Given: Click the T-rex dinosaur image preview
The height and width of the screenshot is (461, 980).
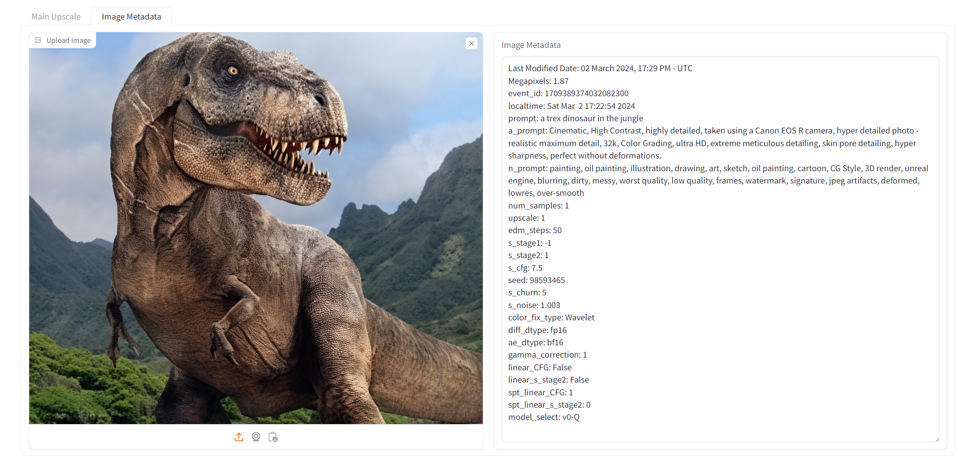Looking at the screenshot, I should [x=256, y=229].
